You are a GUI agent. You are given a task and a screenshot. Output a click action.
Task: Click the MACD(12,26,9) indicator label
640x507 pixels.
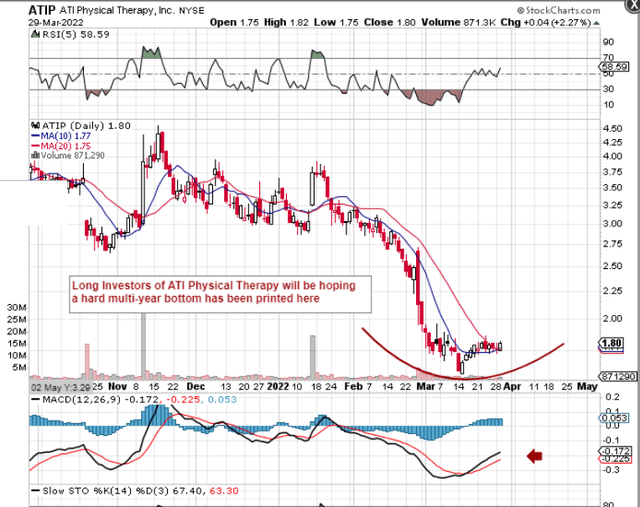click(x=82, y=400)
